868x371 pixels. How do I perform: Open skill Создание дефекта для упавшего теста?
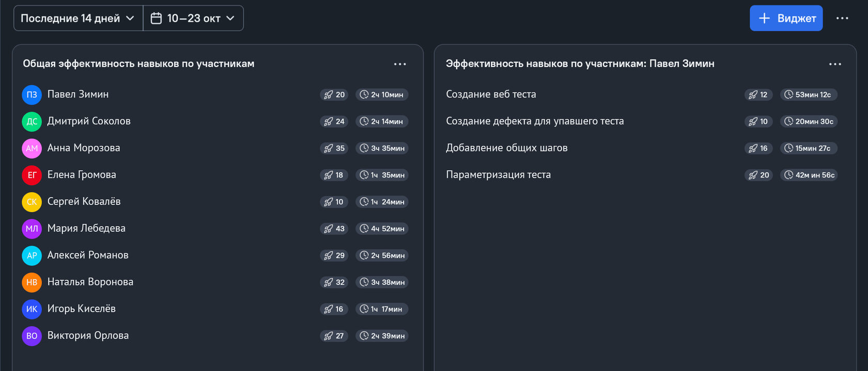point(535,121)
